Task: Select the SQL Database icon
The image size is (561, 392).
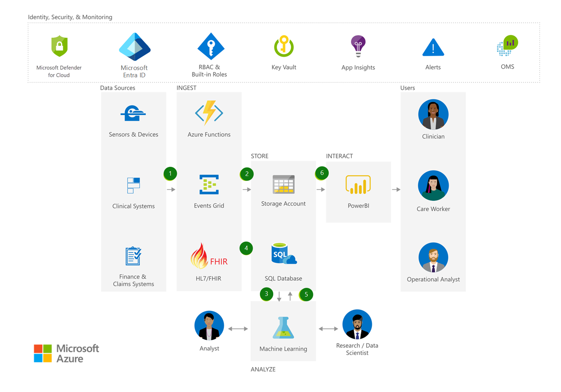Action: point(284,253)
